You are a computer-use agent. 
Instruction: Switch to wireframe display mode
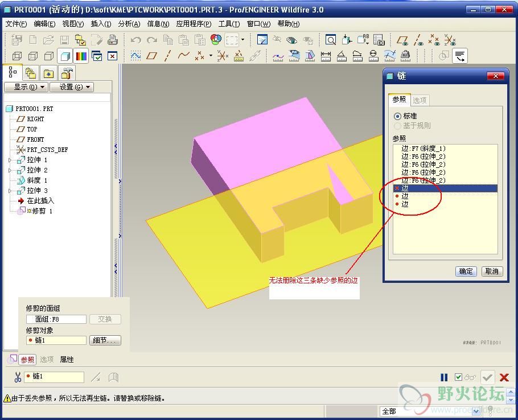coord(17,56)
